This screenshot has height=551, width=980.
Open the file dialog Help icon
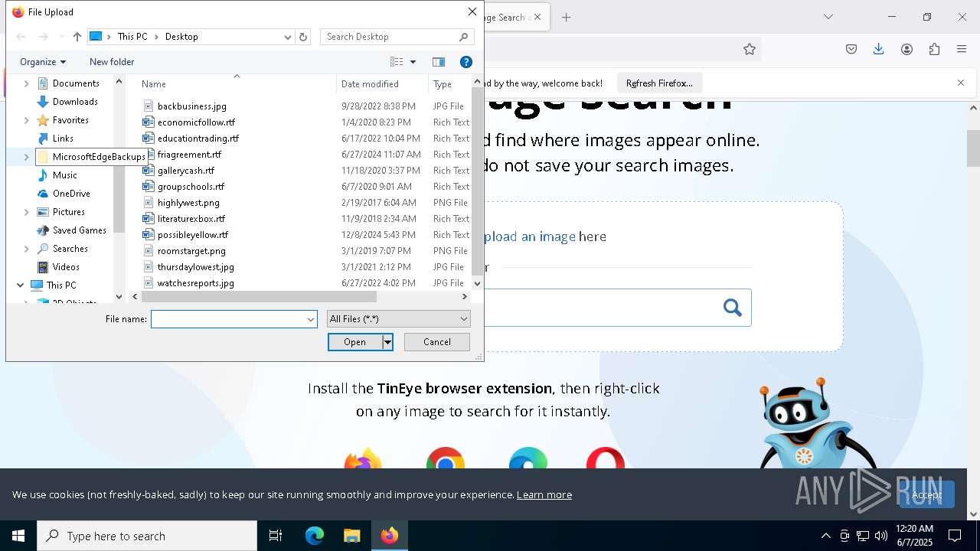(x=465, y=62)
